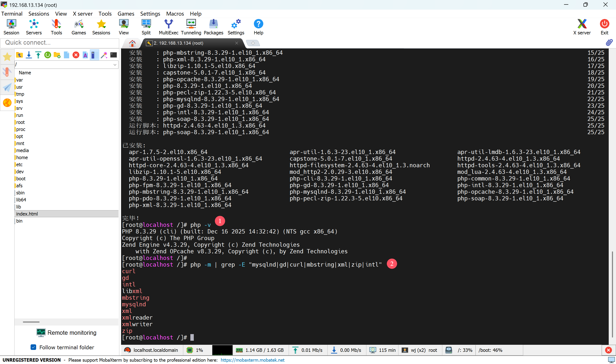Select the Swiss-knife tools sidebar tab
This screenshot has width=616, height=364.
coord(7,72)
